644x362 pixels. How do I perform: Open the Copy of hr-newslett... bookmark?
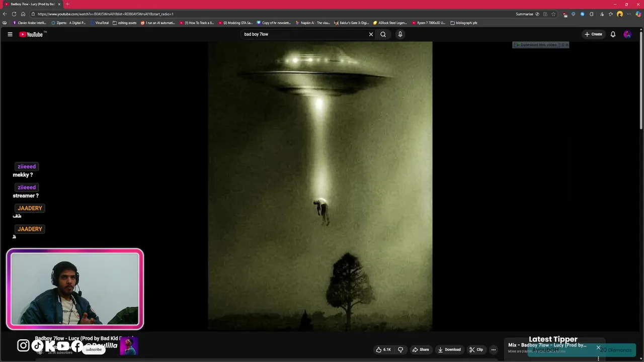[x=274, y=23]
